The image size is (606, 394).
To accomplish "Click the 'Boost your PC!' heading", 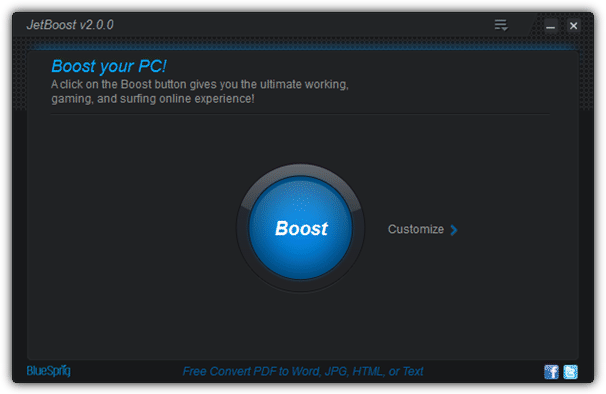I will click(x=109, y=67).
